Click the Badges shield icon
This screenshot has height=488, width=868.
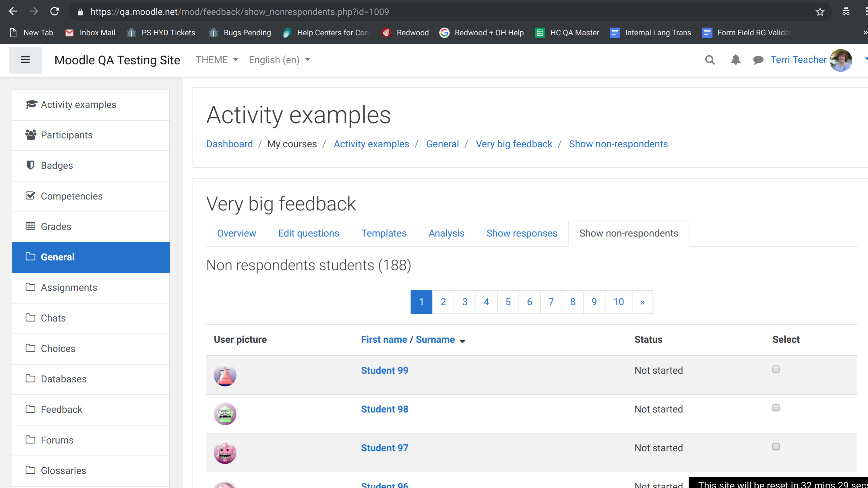click(x=30, y=165)
